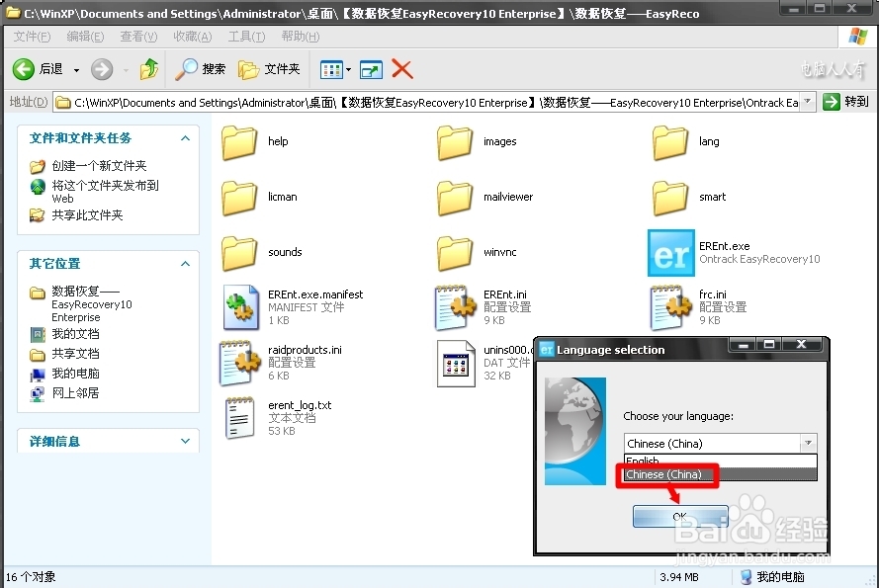
Task: Close the Language selection dialog
Action: 801,344
